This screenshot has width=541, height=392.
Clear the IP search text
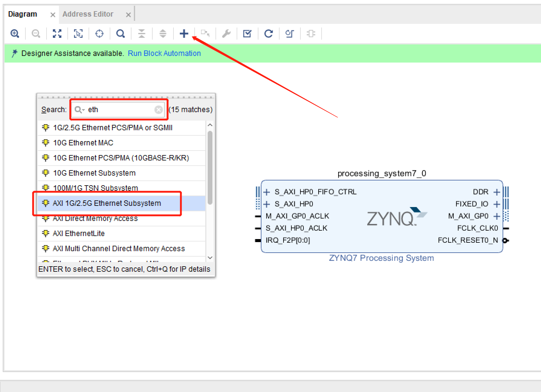tap(158, 109)
